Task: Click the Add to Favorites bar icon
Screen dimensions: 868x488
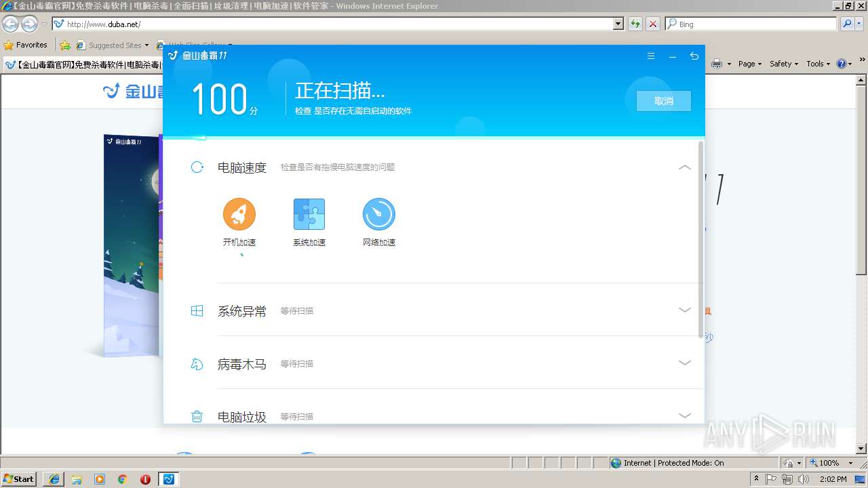Action: (65, 45)
